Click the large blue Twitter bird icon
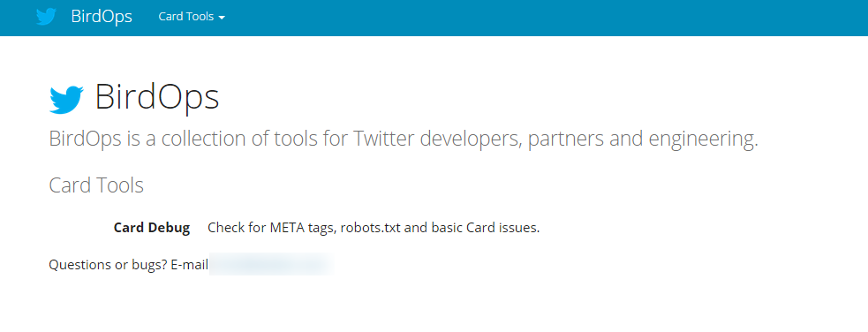Viewport: 868px width, 332px height. pyautogui.click(x=66, y=100)
